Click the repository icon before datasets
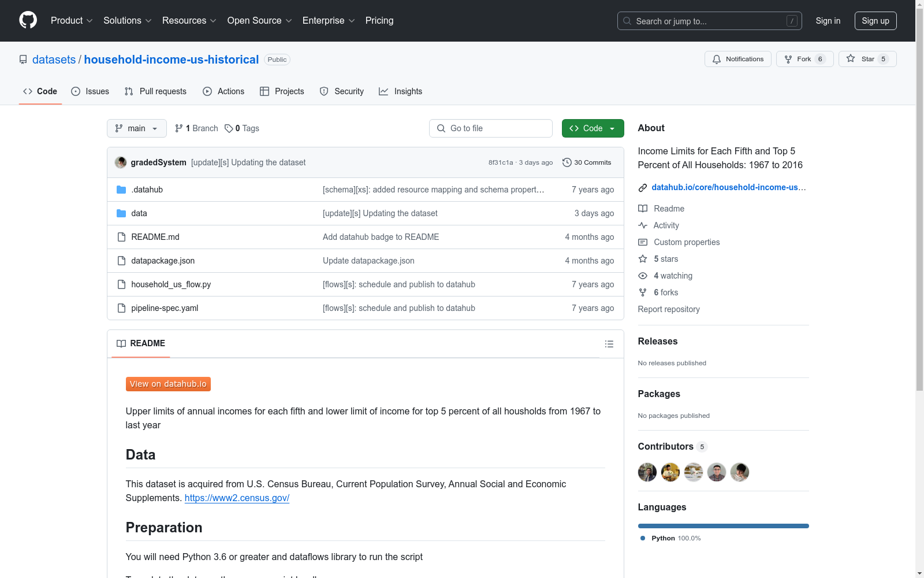The width and height of the screenshot is (924, 578). pos(23,60)
